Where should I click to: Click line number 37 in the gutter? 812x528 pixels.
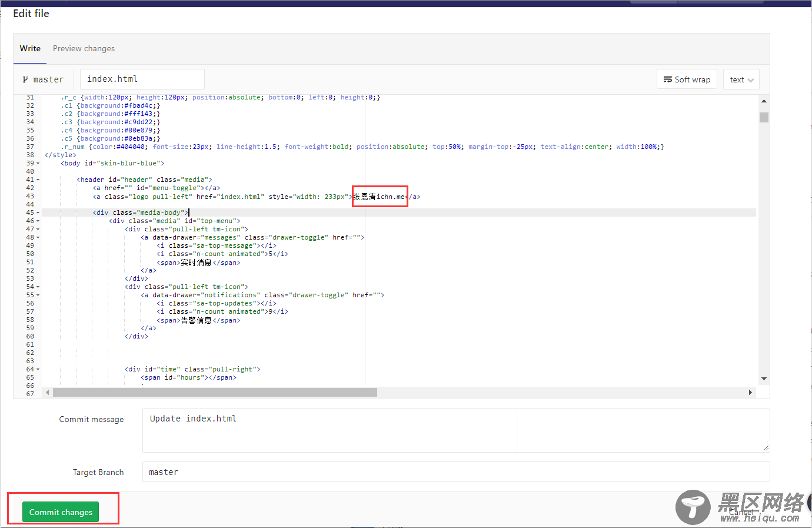(30, 147)
